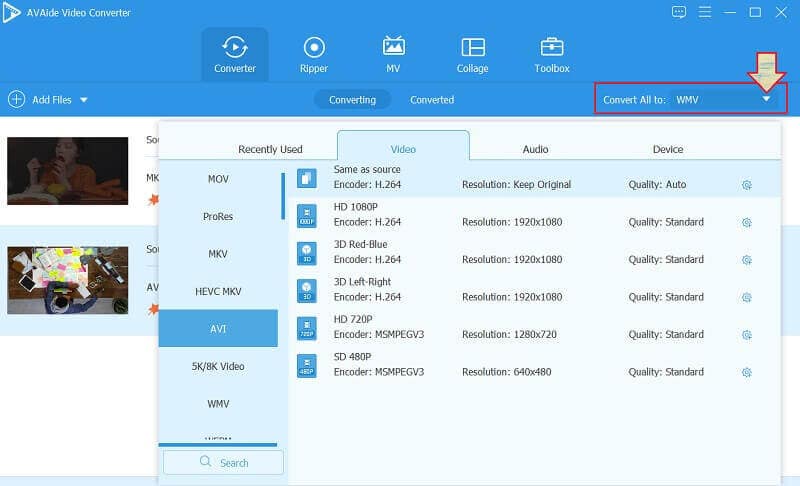Click the 'HD 1080P' preset title
The width and height of the screenshot is (800, 486).
coord(356,207)
